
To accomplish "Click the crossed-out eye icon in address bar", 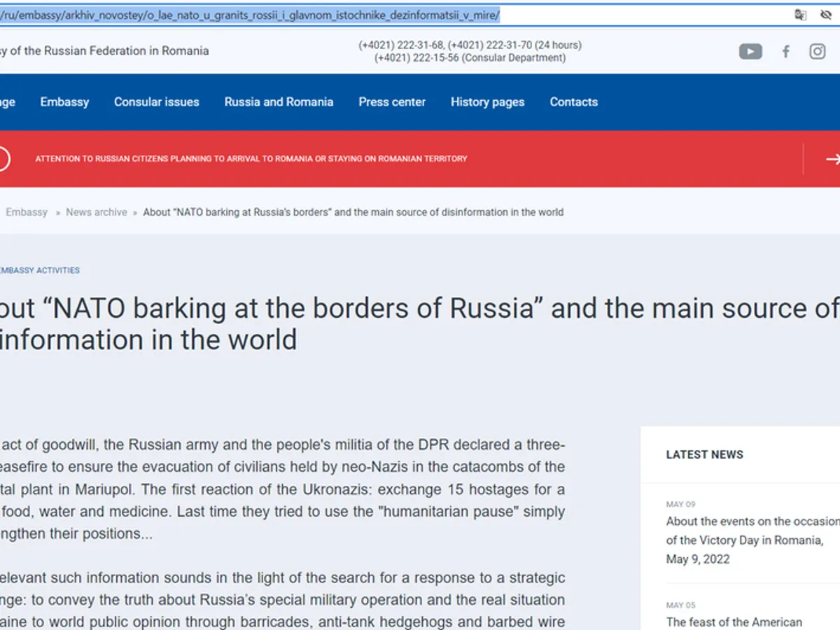I will (825, 15).
